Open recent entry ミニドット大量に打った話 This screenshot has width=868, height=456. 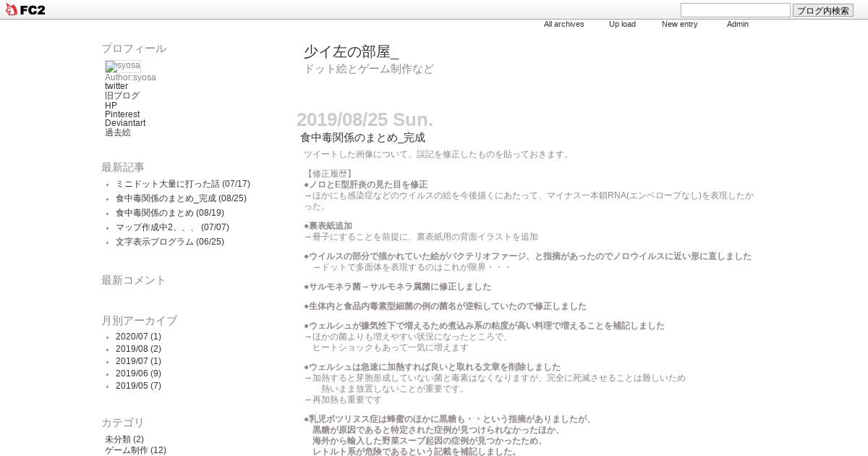click(x=183, y=184)
